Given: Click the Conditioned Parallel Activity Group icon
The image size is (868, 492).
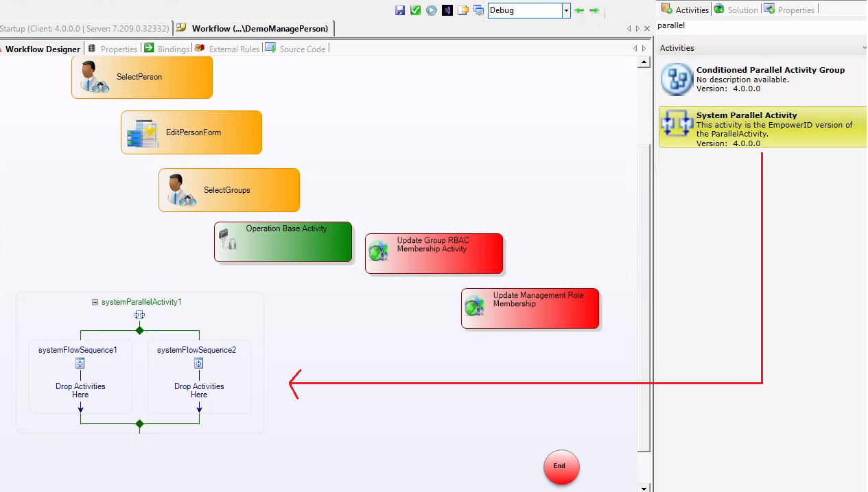Looking at the screenshot, I should (x=677, y=79).
